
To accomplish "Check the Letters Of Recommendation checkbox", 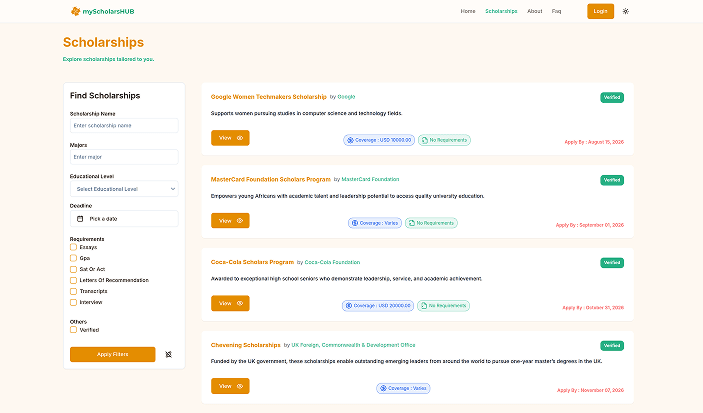I will pos(73,279).
